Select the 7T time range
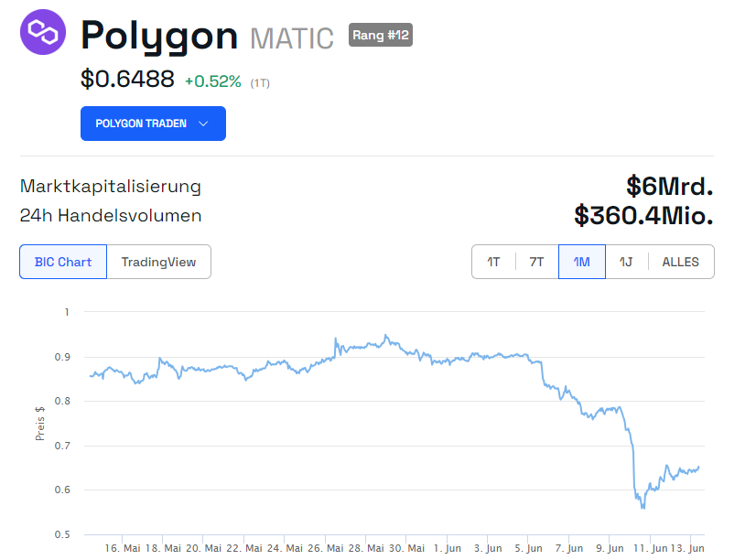The width and height of the screenshot is (756, 560). click(536, 262)
